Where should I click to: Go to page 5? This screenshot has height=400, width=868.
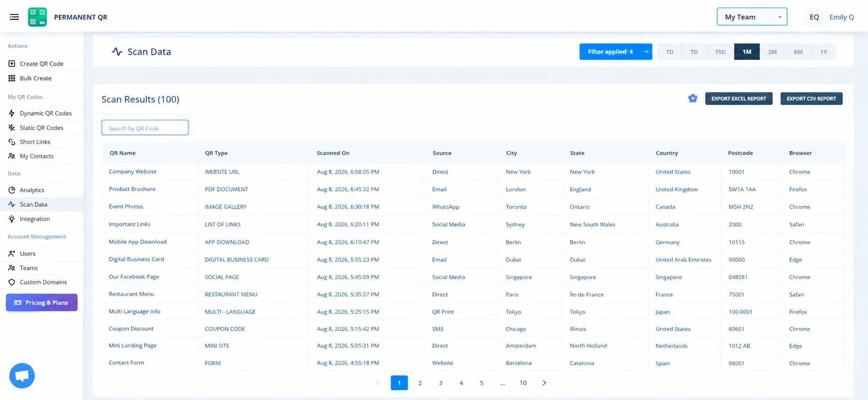[482, 383]
